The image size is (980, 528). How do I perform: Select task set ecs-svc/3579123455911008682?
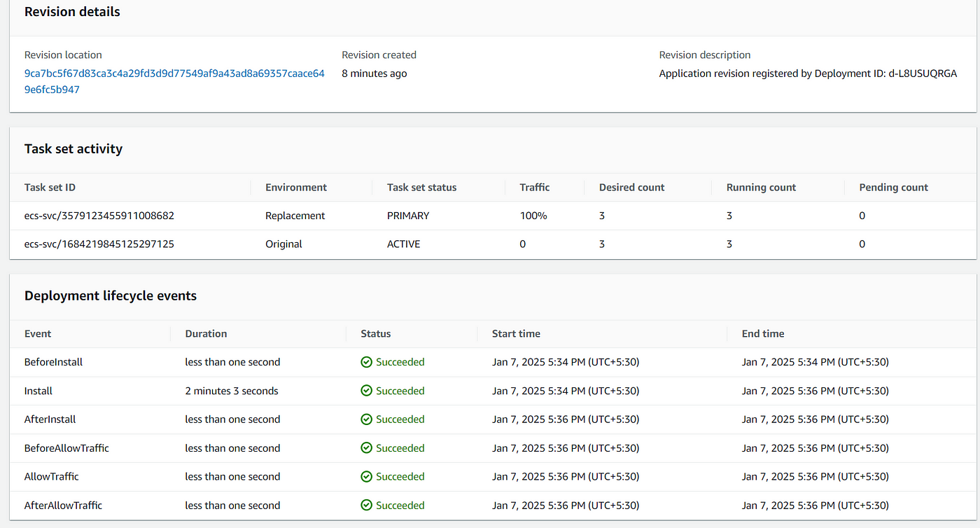(99, 216)
